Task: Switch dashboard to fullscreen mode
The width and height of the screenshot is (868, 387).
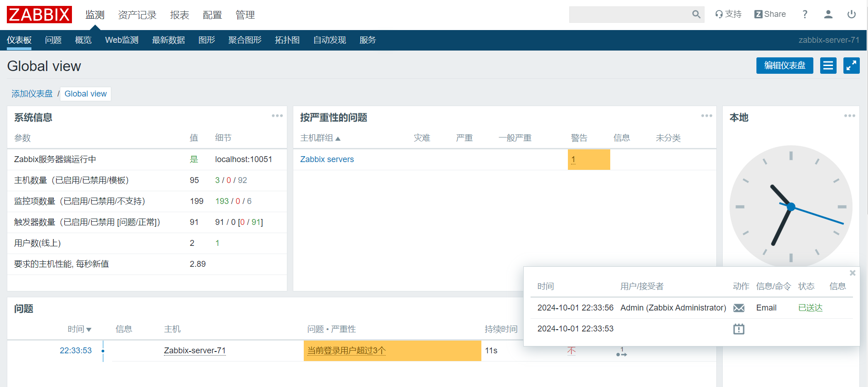Action: (851, 66)
